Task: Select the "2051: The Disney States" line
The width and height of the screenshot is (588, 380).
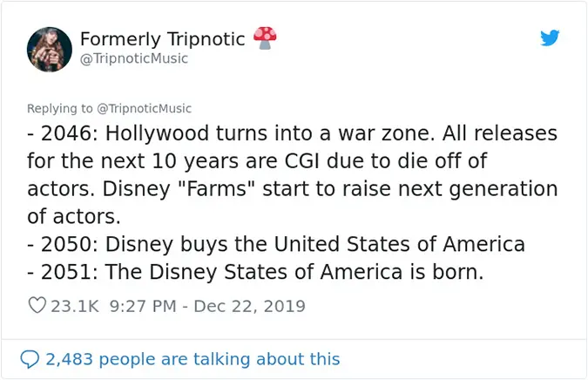Action: 255,272
